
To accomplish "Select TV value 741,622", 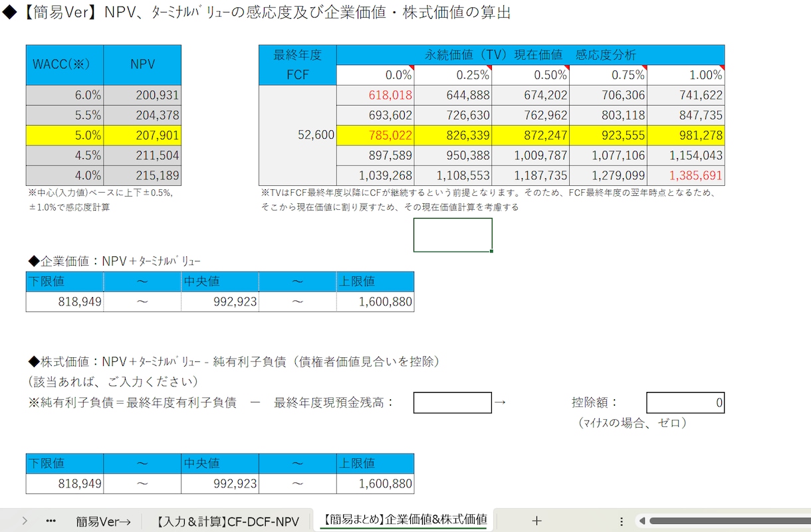I will 686,95.
